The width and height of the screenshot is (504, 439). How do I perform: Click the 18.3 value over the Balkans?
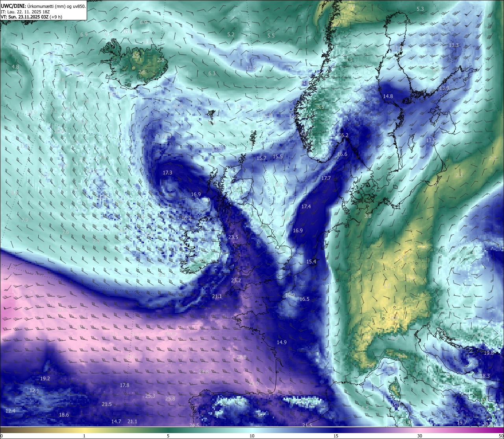(x=485, y=376)
